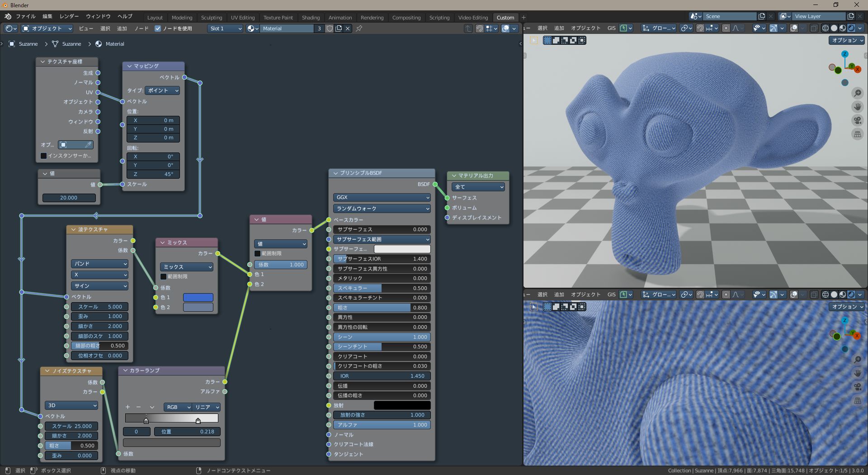The height and width of the screenshot is (475, 868).
Task: Open the ファイル menu
Action: (x=26, y=17)
